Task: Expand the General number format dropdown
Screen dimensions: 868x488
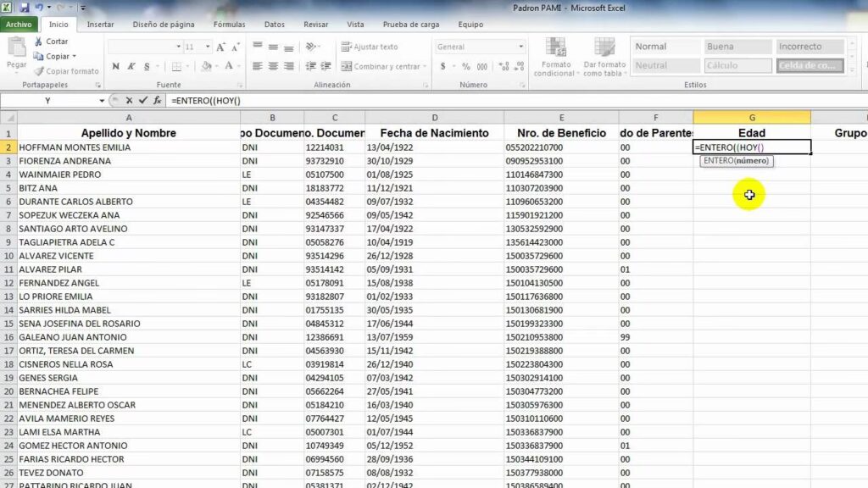Action: pos(520,47)
